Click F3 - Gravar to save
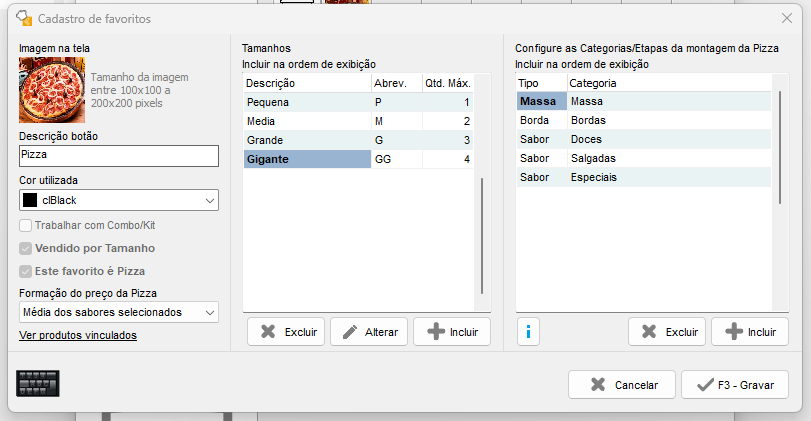This screenshot has width=811, height=421. [x=735, y=384]
